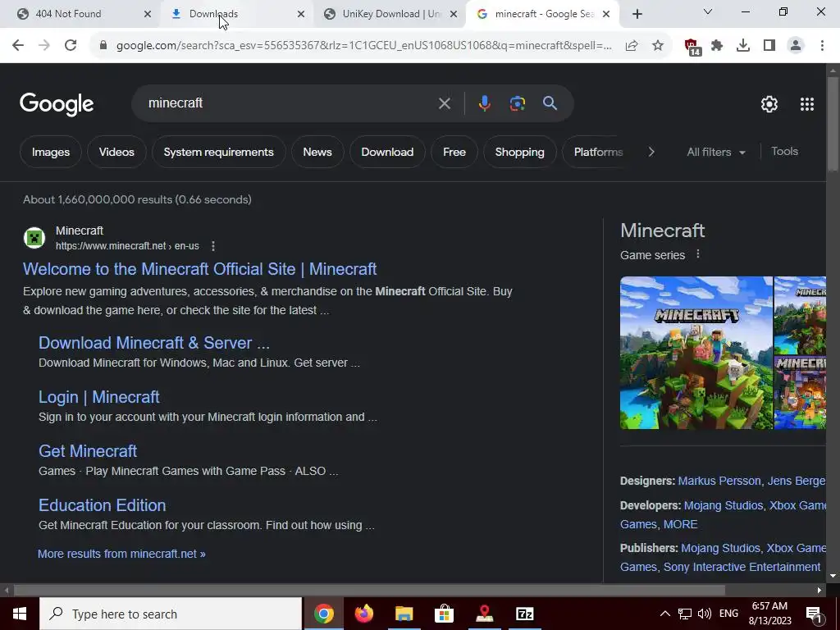Expand the All filters dropdown
This screenshot has height=630, width=840.
pyautogui.click(x=715, y=152)
